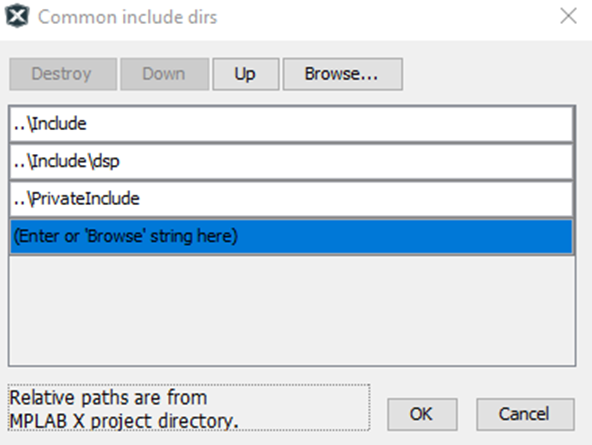
Task: Click the highlighted Enter or 'Browse' string row
Action: tap(291, 236)
